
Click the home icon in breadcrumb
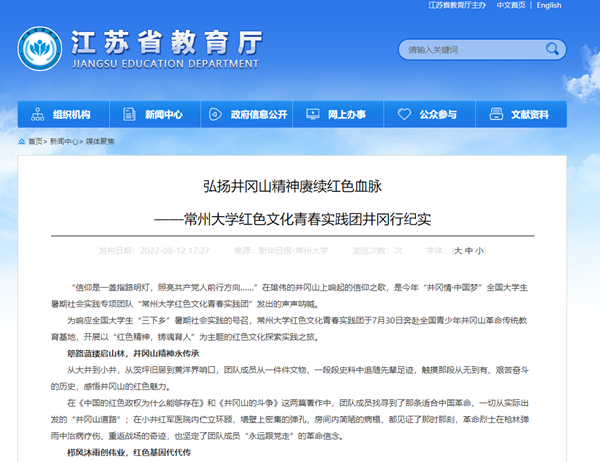pyautogui.click(x=21, y=142)
